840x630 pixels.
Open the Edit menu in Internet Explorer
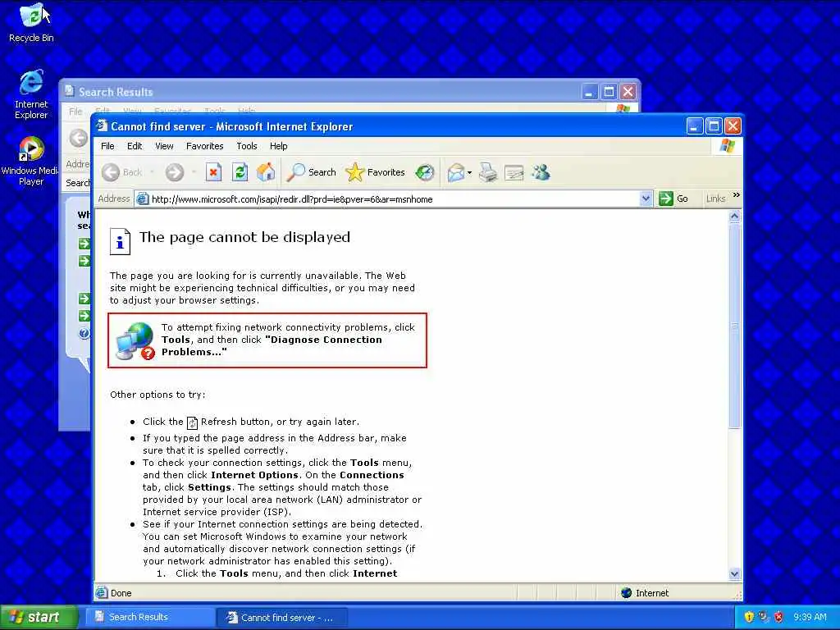click(135, 146)
